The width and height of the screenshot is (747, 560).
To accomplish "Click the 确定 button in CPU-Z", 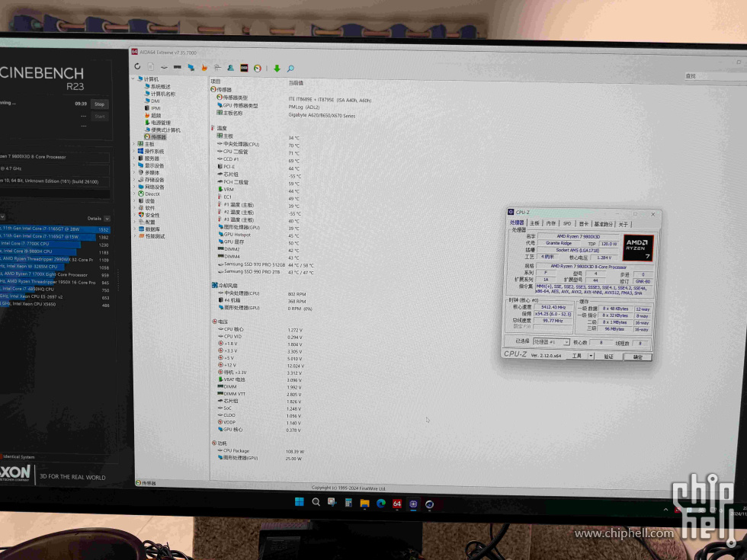I will click(x=638, y=357).
